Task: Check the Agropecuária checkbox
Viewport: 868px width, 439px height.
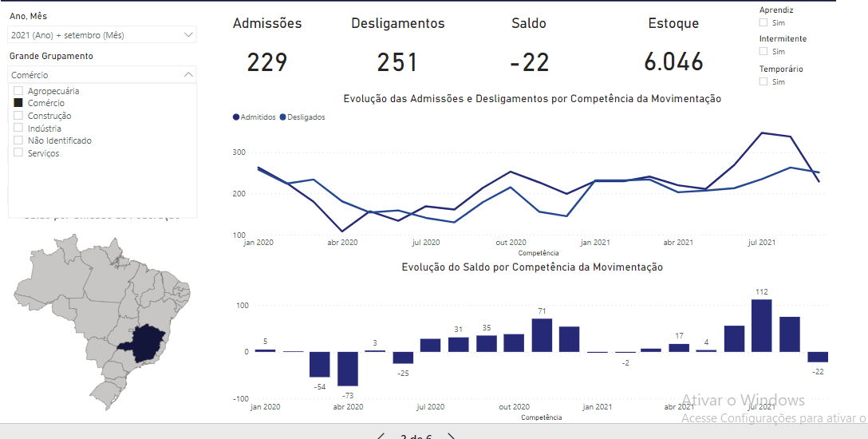Action: 18,91
